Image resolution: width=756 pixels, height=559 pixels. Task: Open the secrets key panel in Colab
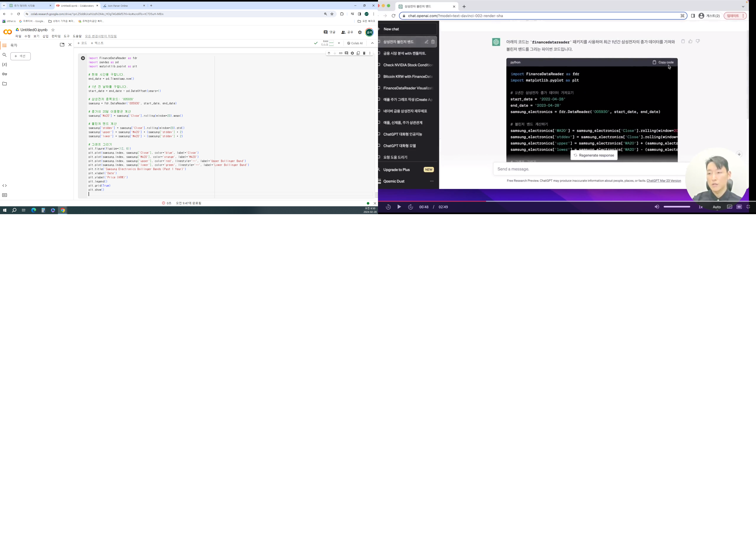[5, 74]
